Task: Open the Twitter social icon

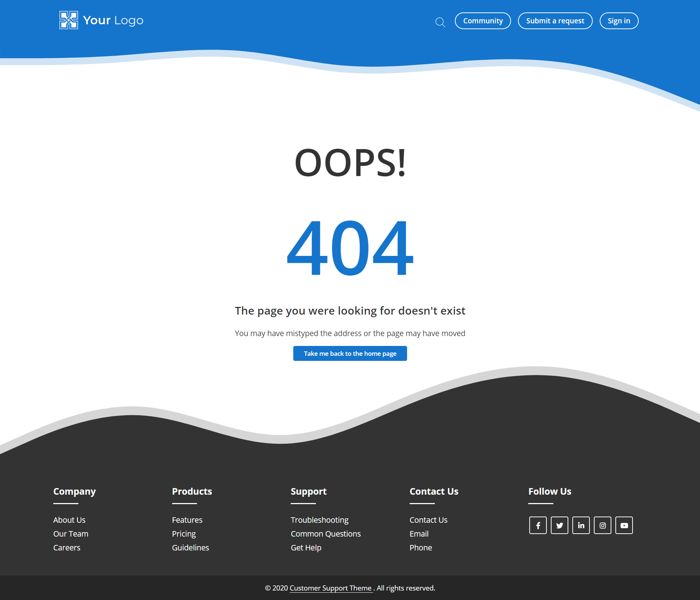Action: coord(559,525)
